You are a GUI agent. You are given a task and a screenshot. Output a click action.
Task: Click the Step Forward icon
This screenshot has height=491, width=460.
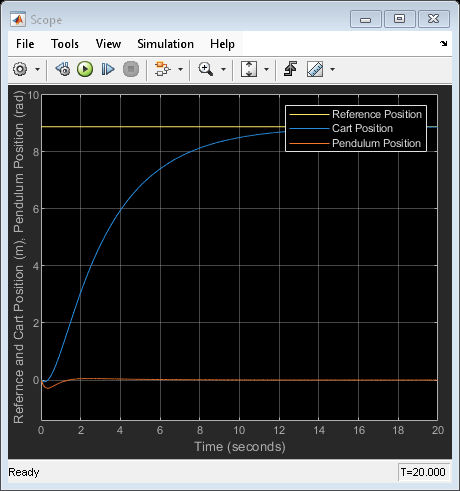click(x=108, y=69)
